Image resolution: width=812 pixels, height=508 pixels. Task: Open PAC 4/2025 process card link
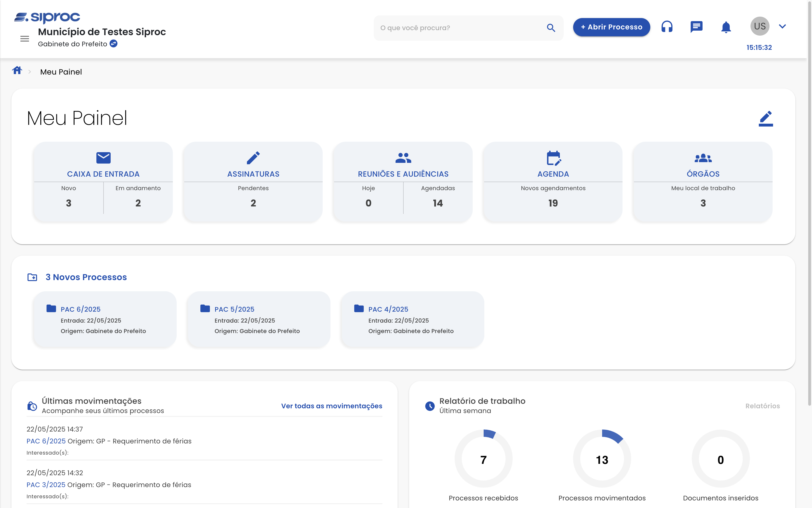(388, 309)
